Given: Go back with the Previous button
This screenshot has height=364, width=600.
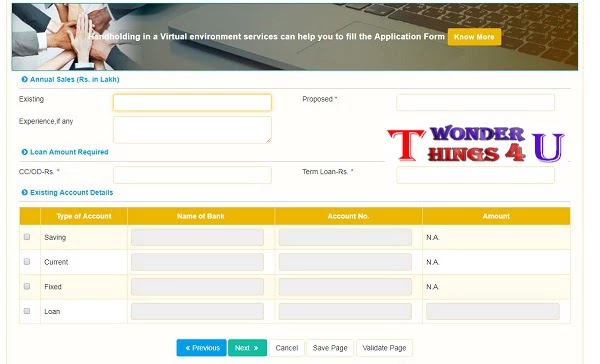Looking at the screenshot, I should click(202, 348).
